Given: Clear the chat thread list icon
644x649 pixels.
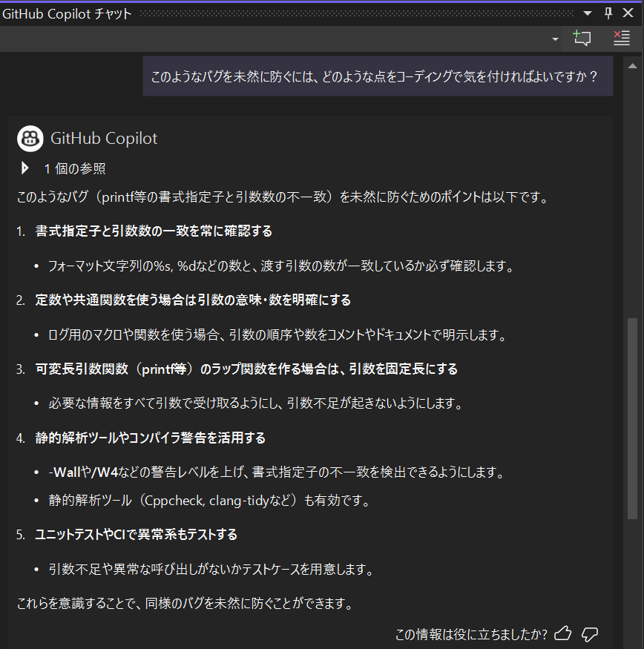Looking at the screenshot, I should (621, 38).
